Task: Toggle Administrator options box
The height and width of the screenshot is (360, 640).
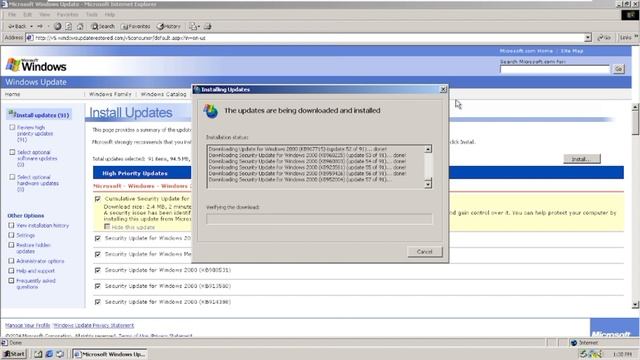Action: coord(11,261)
